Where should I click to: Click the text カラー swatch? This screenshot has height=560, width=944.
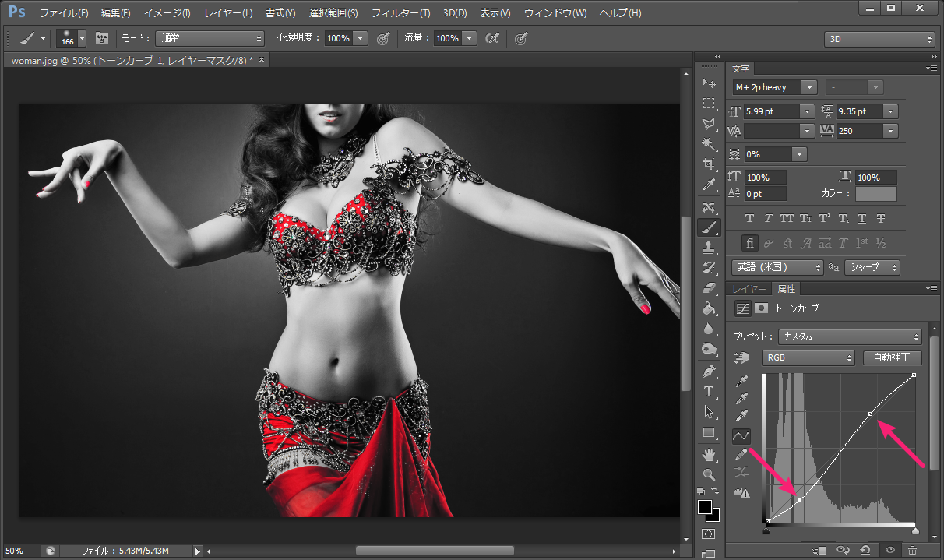(876, 194)
